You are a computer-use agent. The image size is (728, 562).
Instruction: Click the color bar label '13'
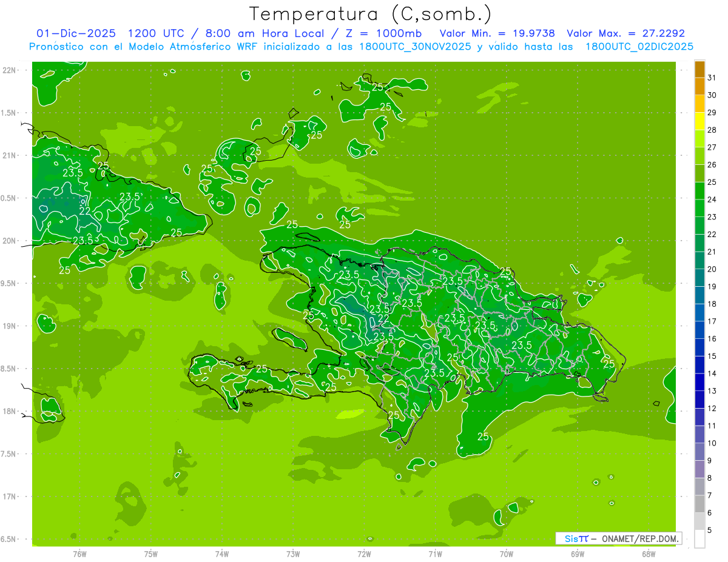(712, 391)
